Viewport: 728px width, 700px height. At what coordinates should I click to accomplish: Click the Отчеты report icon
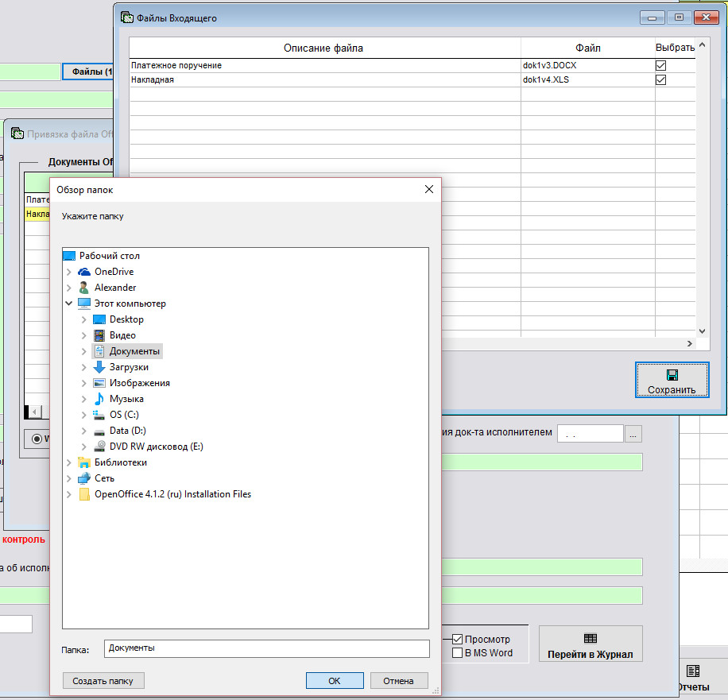coord(693,671)
